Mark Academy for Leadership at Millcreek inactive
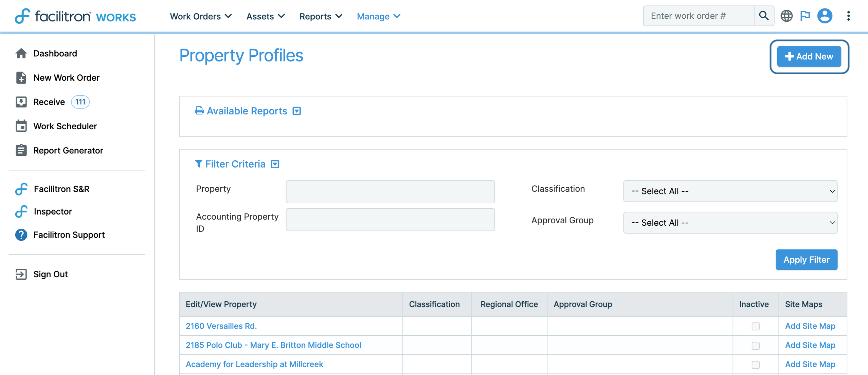Viewport: 868px width, 375px height. coord(755,364)
